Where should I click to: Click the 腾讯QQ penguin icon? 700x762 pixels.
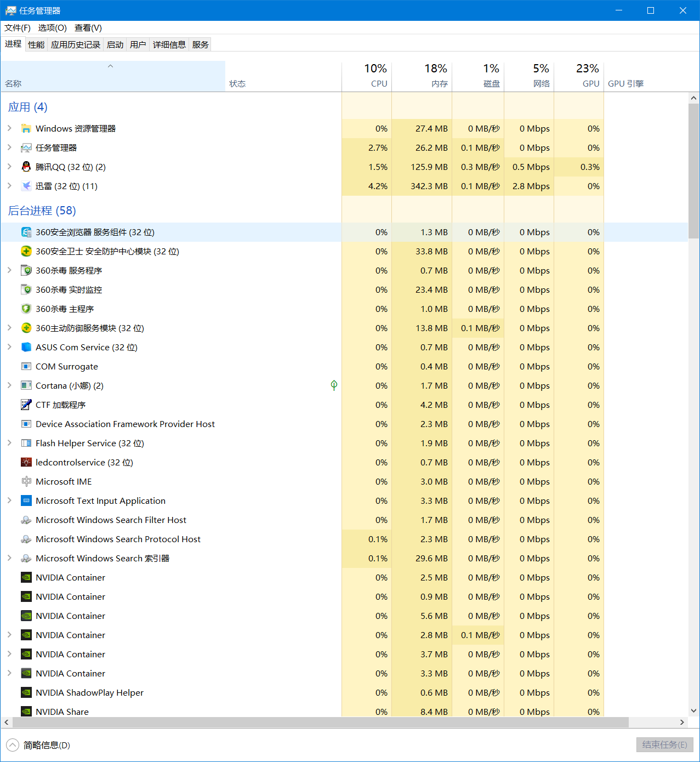(26, 167)
